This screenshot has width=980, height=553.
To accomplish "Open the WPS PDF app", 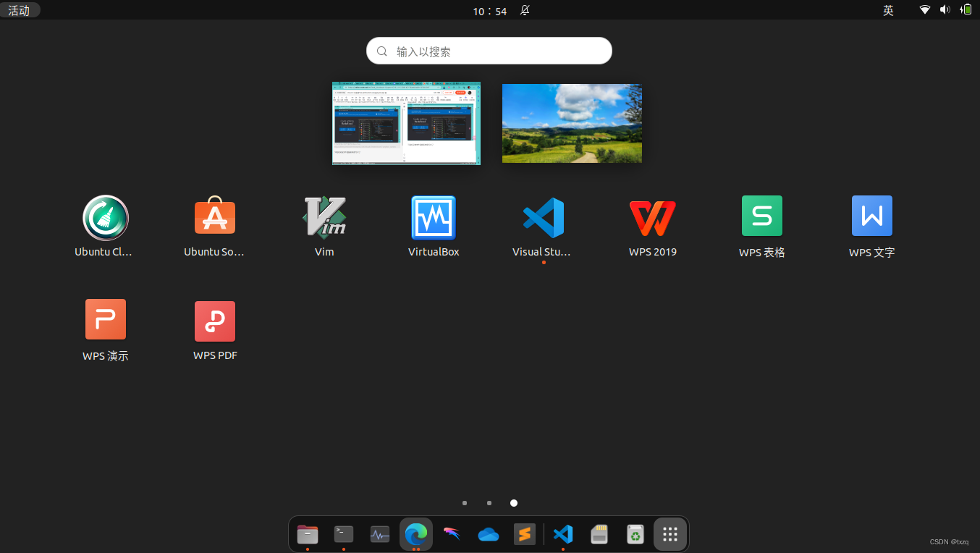I will (215, 321).
